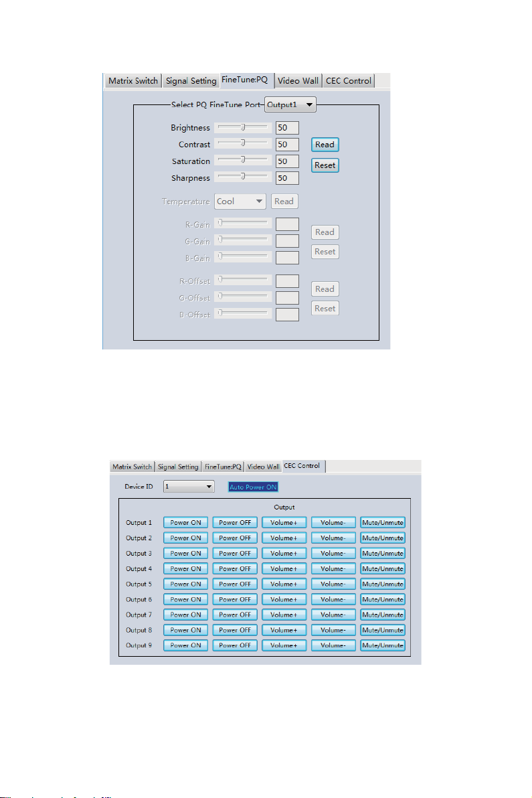Click Reset next to Saturation
Image resolution: width=532 pixels, height=798 pixels.
(x=325, y=165)
